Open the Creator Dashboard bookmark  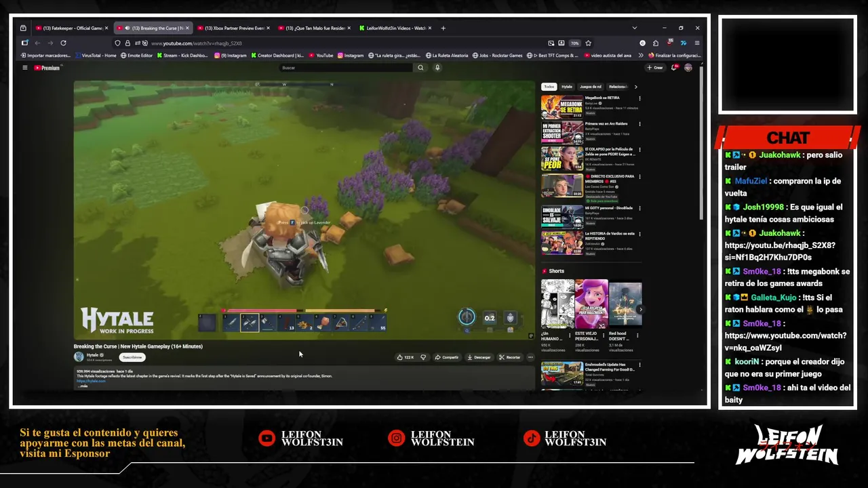277,56
